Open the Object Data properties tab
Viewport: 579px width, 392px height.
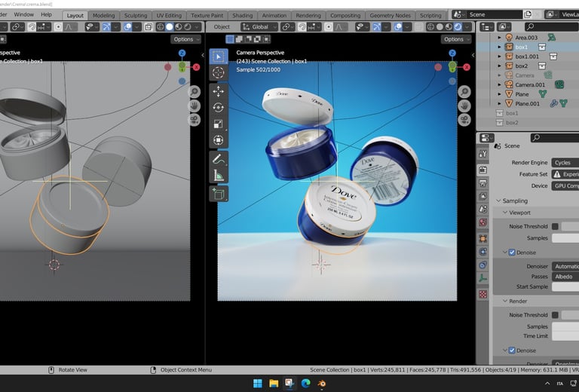483,278
